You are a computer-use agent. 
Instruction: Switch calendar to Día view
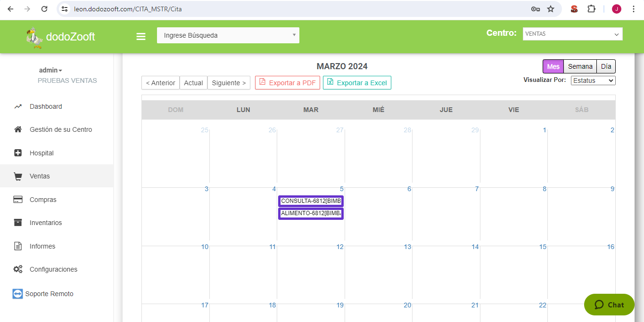(606, 66)
